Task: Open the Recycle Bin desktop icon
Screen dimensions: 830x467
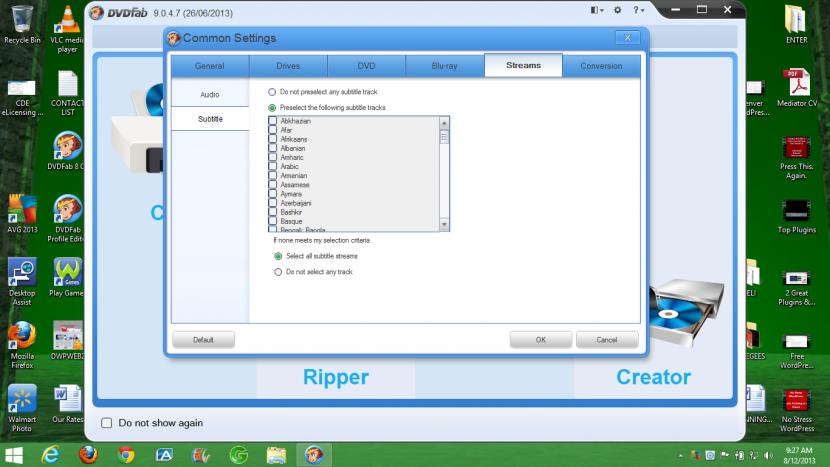Action: click(x=22, y=25)
